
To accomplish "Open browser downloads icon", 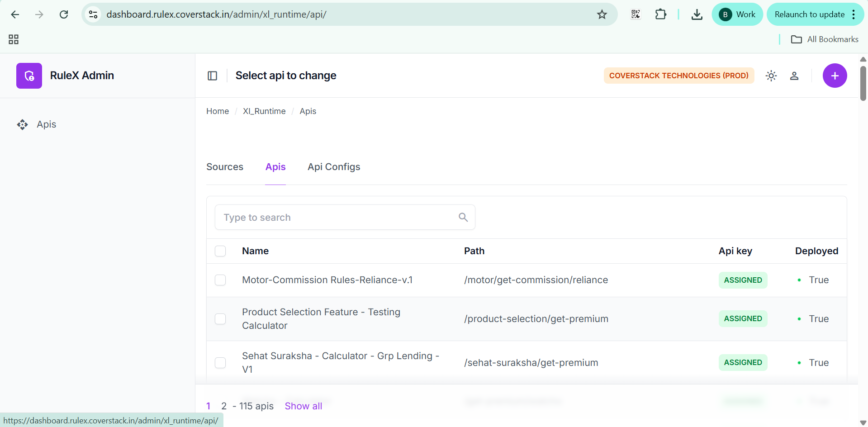I will pyautogui.click(x=697, y=14).
